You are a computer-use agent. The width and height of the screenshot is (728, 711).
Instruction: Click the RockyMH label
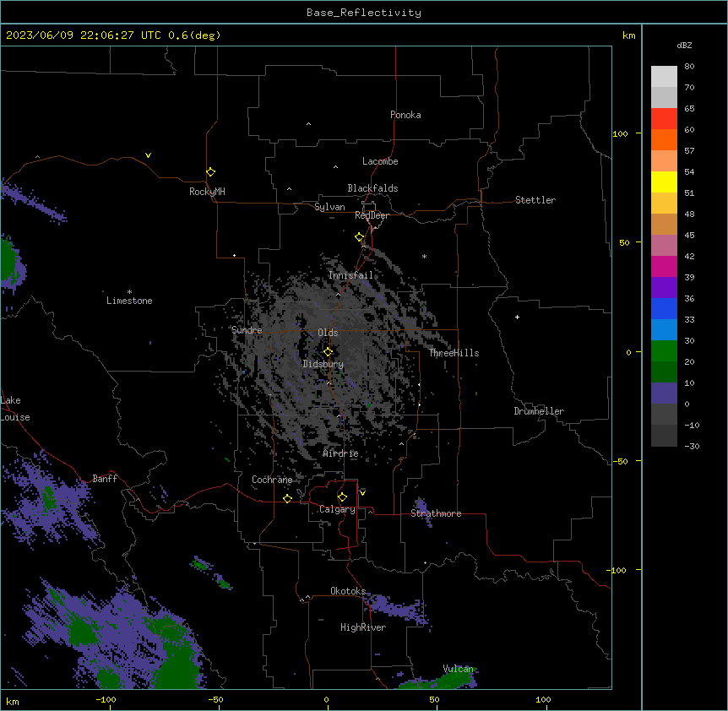tap(207, 192)
